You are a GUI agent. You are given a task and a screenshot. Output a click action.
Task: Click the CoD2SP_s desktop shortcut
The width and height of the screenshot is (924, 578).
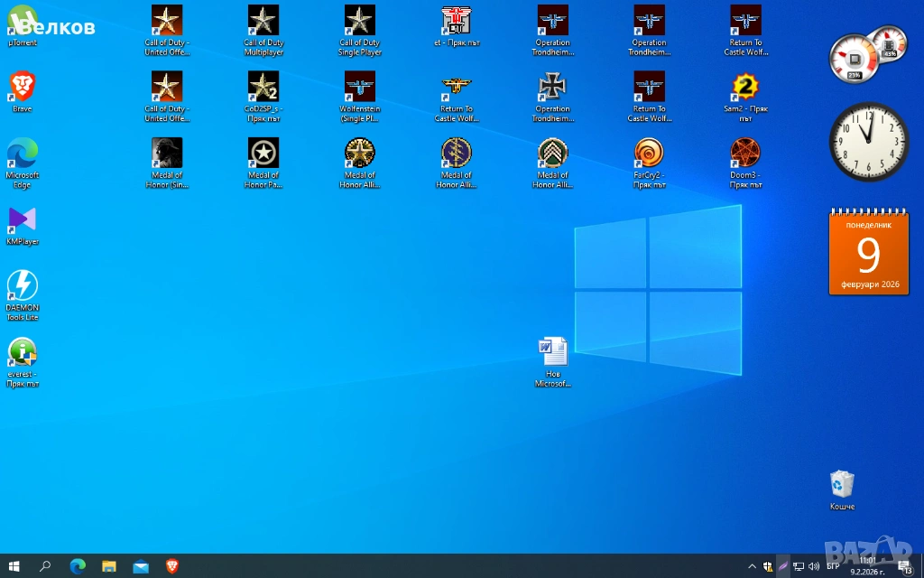pyautogui.click(x=263, y=88)
